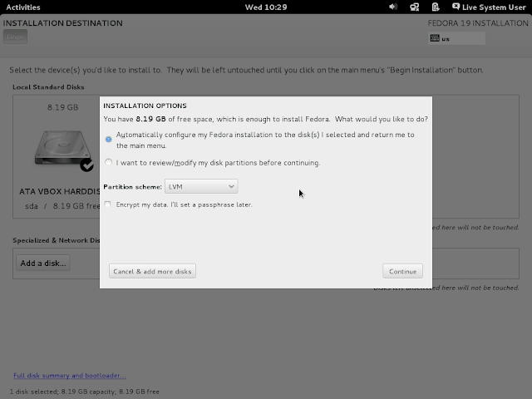
Task: Click the Add a disk... button
Action: [43, 264]
